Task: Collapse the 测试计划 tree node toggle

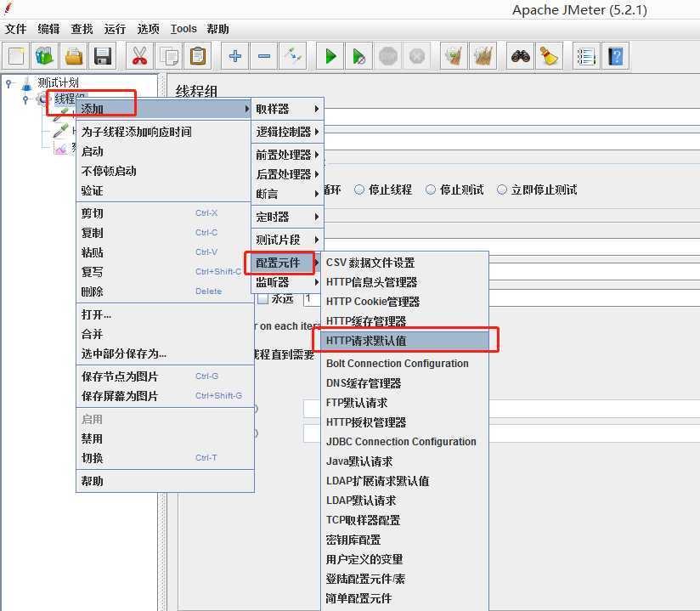Action: tap(9, 83)
